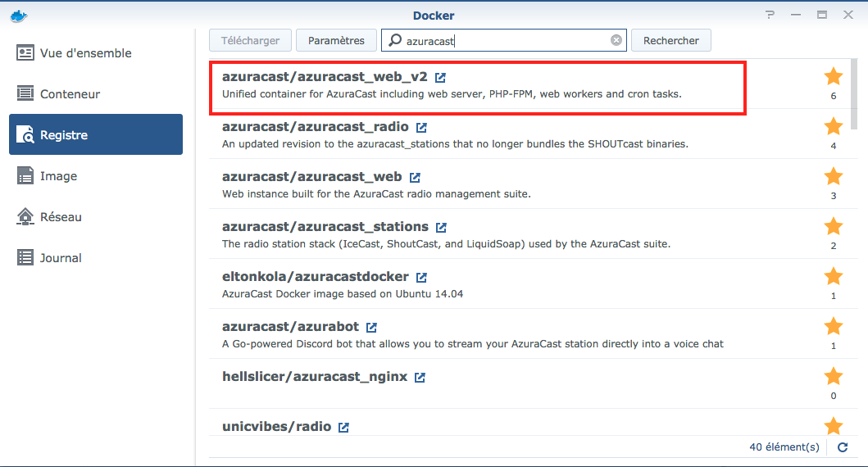Select the azuracast/azurabot title
This screenshot has width=868, height=467.
pyautogui.click(x=290, y=326)
